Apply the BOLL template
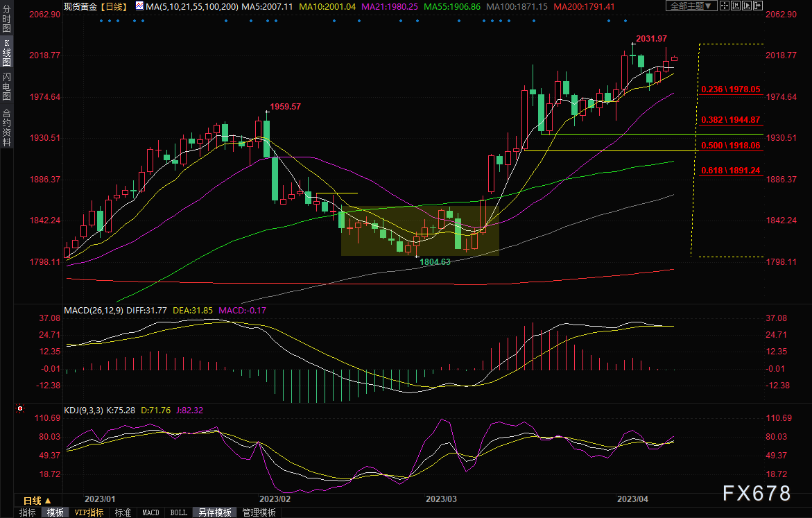 [x=179, y=512]
